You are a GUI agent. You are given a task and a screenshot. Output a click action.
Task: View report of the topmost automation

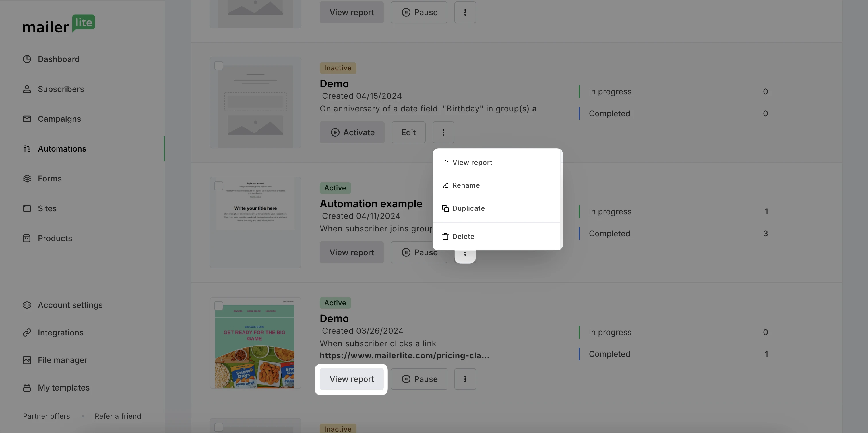click(x=352, y=12)
